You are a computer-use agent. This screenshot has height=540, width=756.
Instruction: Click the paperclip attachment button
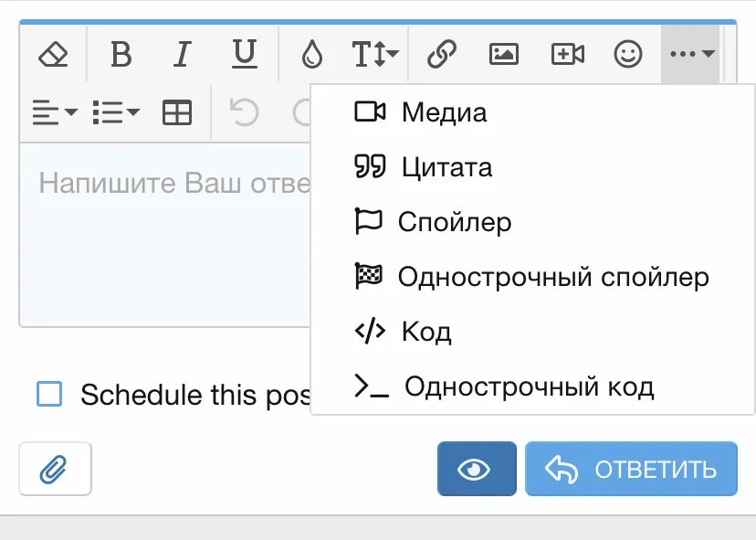55,468
